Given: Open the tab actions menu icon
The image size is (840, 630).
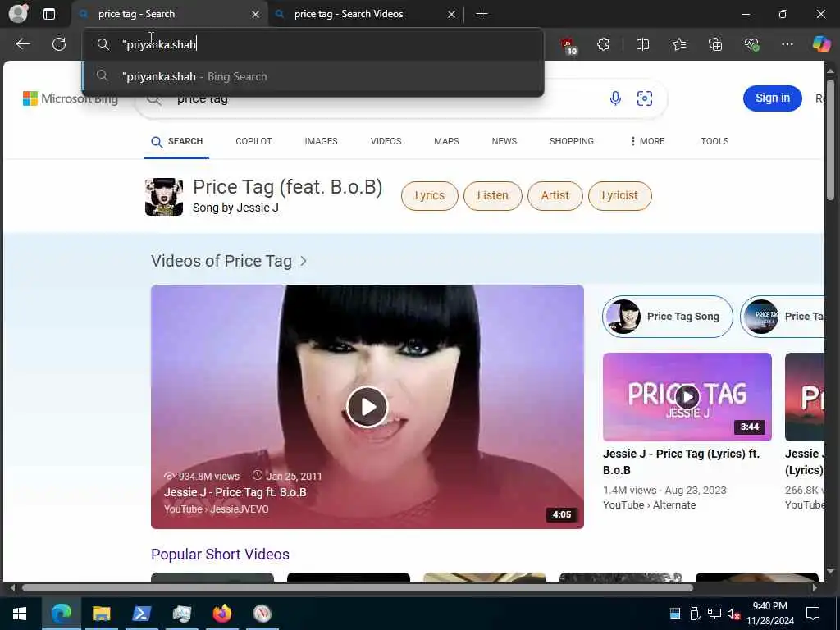Looking at the screenshot, I should (48, 14).
